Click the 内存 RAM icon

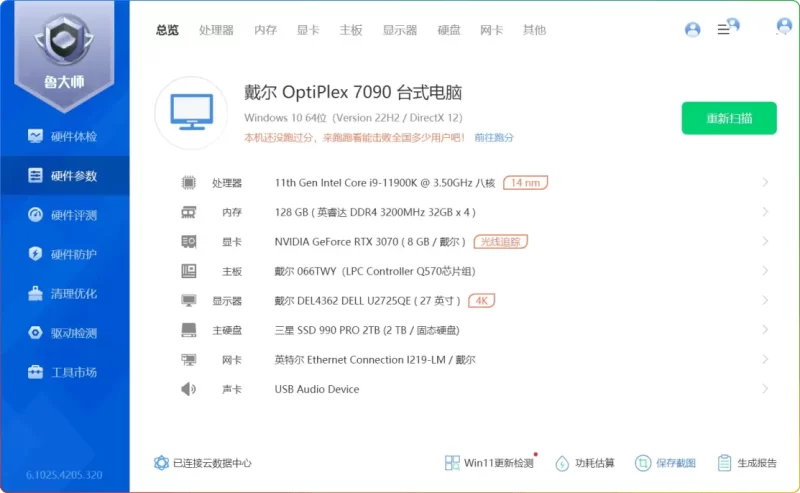click(x=188, y=212)
